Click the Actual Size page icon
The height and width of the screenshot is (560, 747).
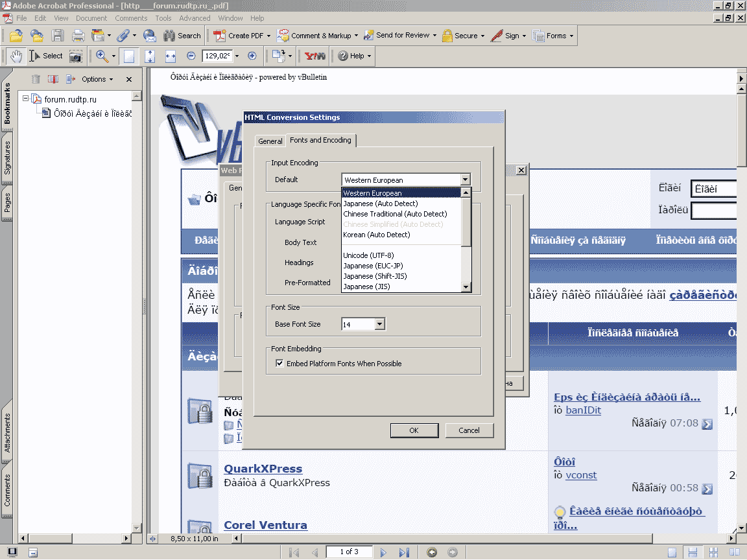click(x=128, y=56)
